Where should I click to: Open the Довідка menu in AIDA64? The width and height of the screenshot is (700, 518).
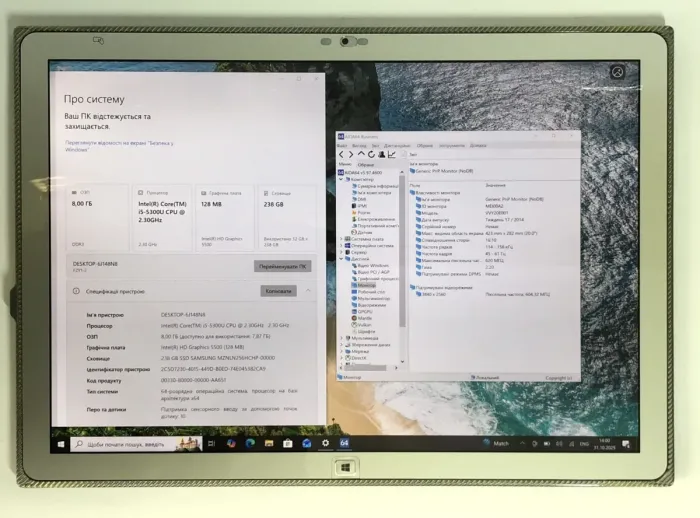(x=478, y=146)
